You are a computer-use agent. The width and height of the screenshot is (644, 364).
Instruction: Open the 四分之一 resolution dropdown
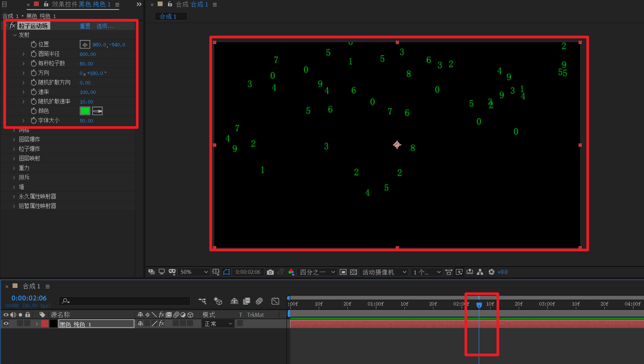point(317,272)
